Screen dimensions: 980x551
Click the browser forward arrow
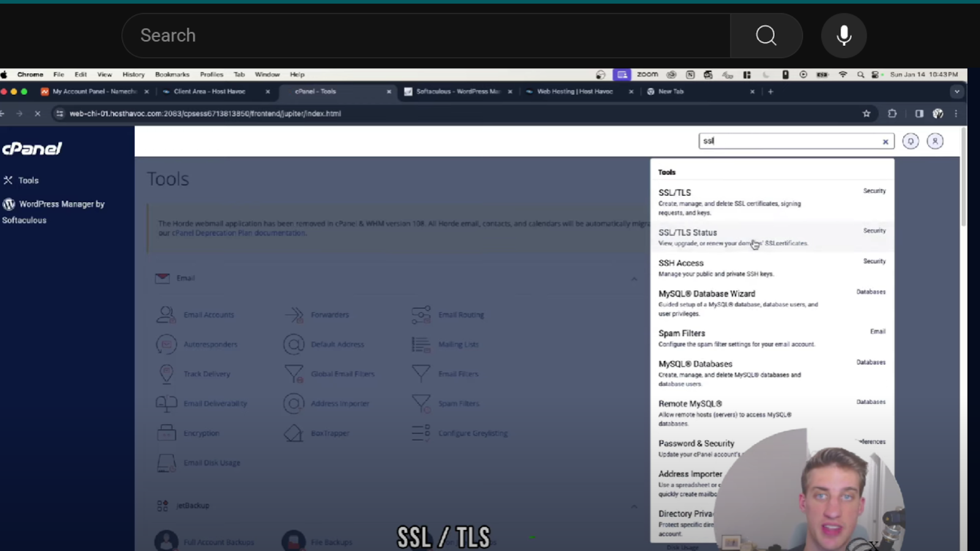tap(20, 114)
